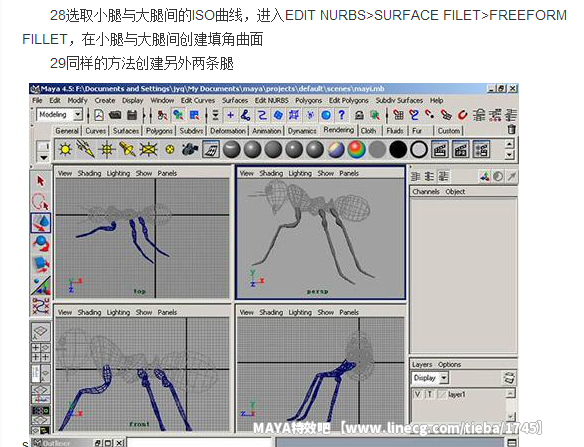Image resolution: width=584 pixels, height=447 pixels.
Task: Click the rainbow ramp shader sphere
Action: tap(356, 149)
